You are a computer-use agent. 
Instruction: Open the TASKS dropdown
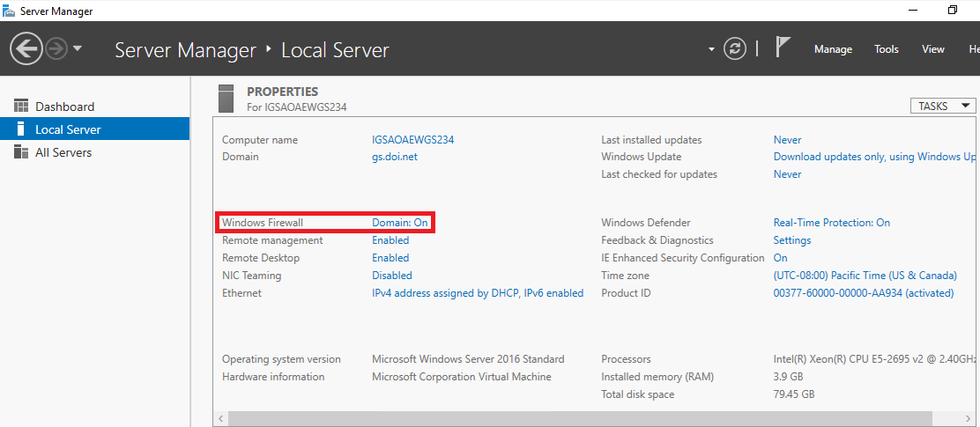[x=942, y=107]
